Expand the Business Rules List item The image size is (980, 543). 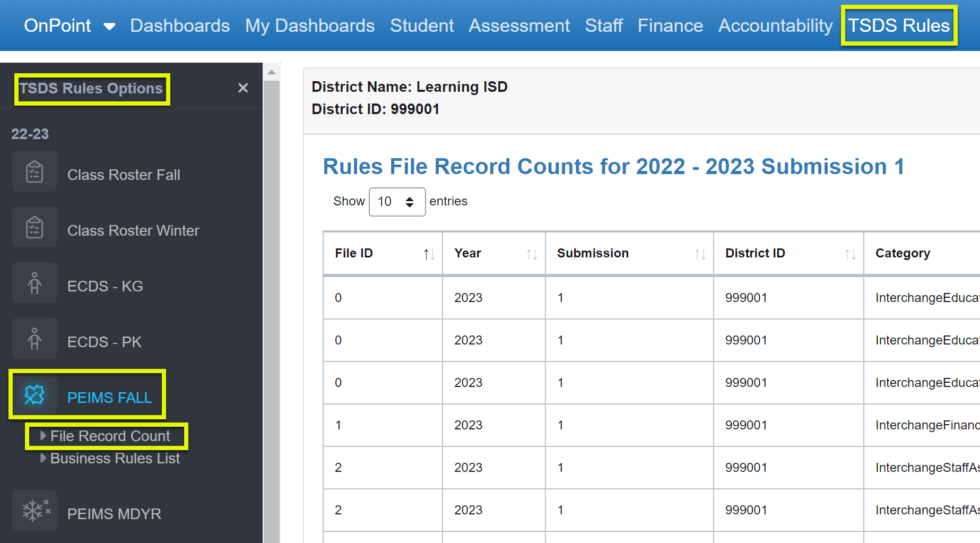coord(115,458)
